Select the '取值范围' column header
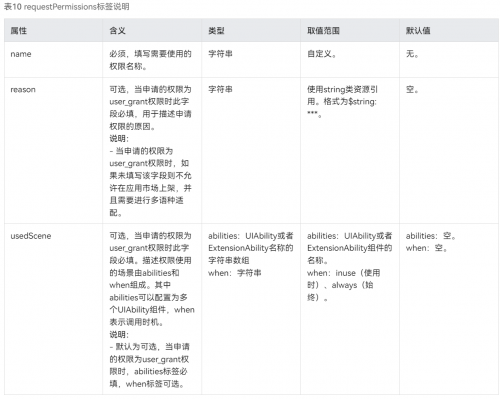 pyautogui.click(x=323, y=31)
